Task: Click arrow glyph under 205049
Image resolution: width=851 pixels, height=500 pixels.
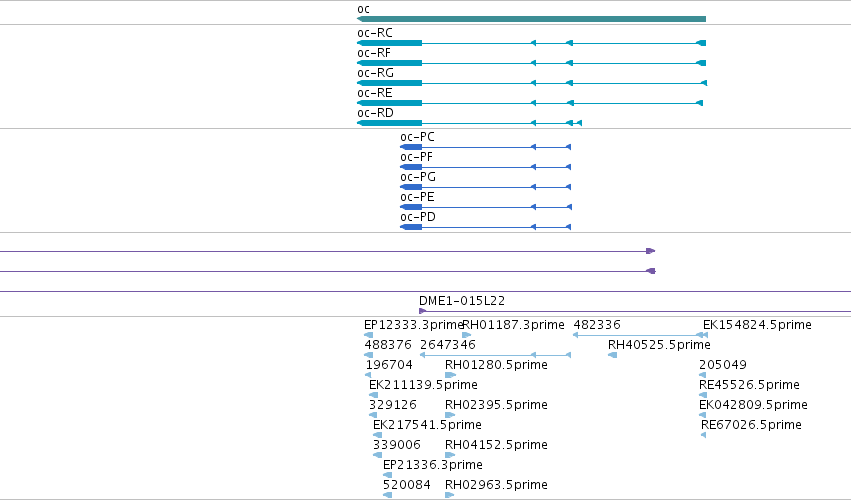Action: [702, 375]
